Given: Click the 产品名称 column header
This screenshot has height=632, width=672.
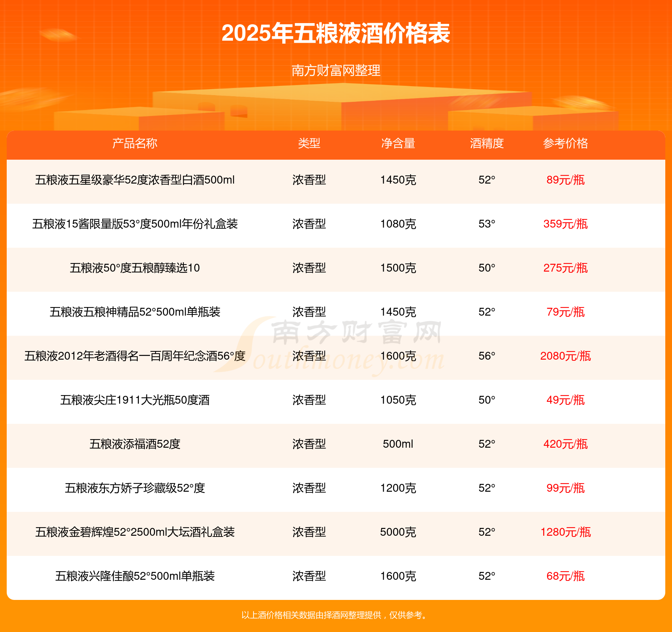Looking at the screenshot, I should pyautogui.click(x=135, y=143).
